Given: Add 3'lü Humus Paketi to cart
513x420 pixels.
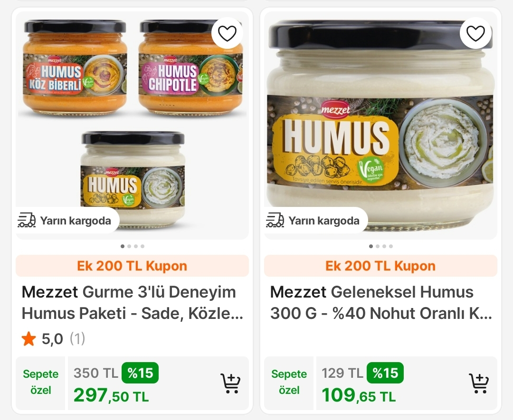Looking at the screenshot, I should coord(230,383).
